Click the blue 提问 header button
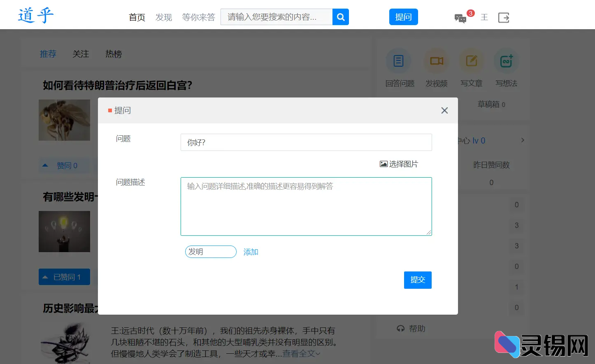This screenshot has width=595, height=364. [404, 17]
